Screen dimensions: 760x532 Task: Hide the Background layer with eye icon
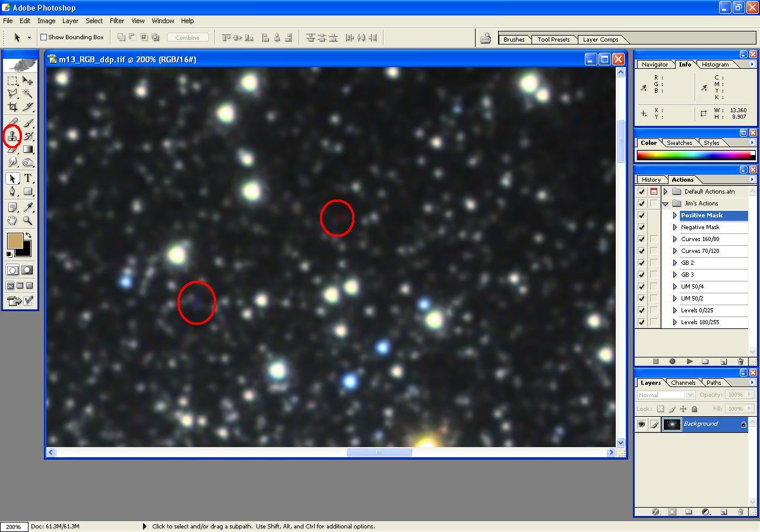[x=641, y=424]
